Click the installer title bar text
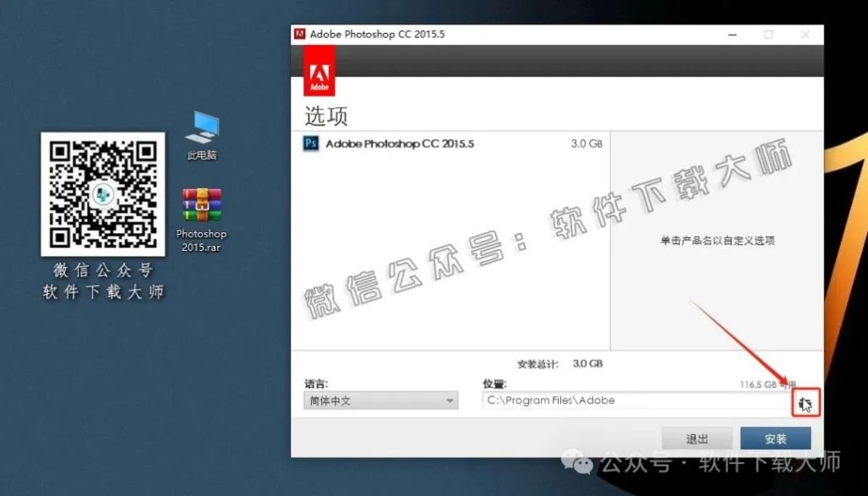Viewport: 868px width, 496px height. tap(377, 35)
